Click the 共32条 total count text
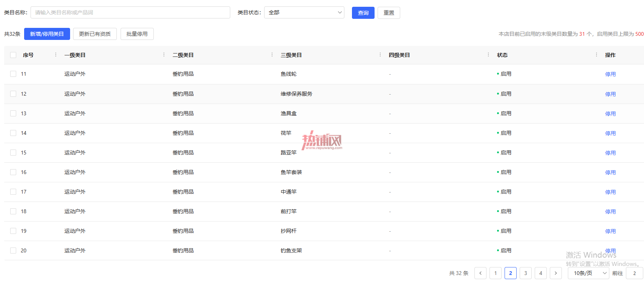Viewport: 644px width, 281px height. pyautogui.click(x=12, y=34)
